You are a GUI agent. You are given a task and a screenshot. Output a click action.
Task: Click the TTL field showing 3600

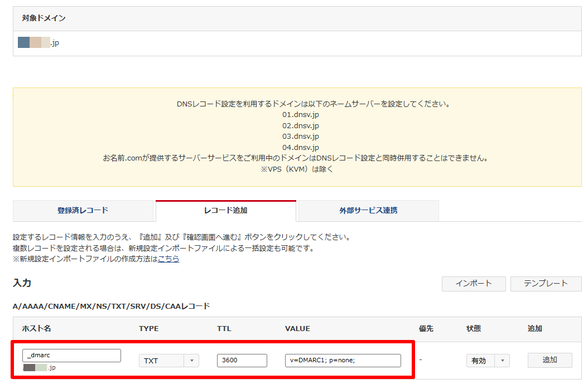click(x=242, y=361)
